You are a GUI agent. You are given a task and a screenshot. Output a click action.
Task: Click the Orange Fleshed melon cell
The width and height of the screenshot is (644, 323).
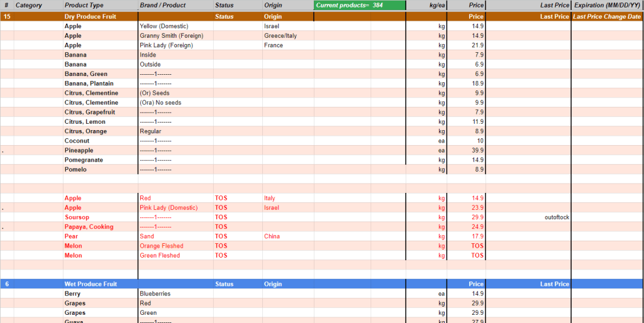(161, 246)
